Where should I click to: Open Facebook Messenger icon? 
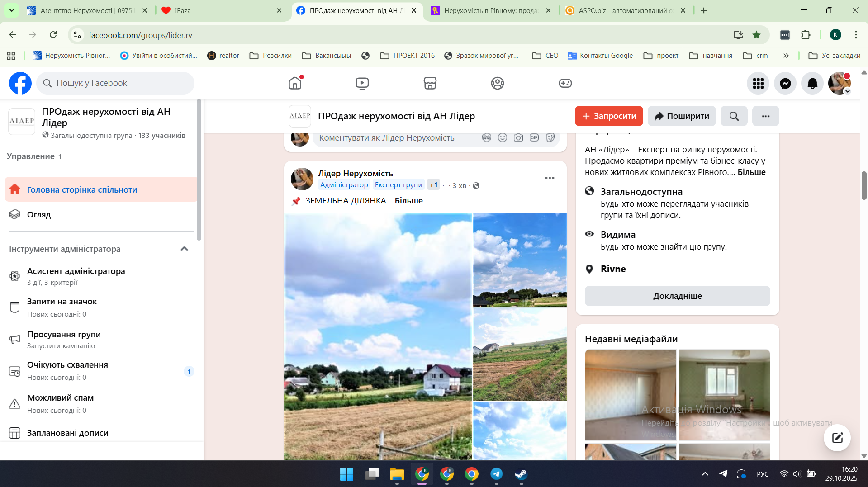(x=785, y=84)
